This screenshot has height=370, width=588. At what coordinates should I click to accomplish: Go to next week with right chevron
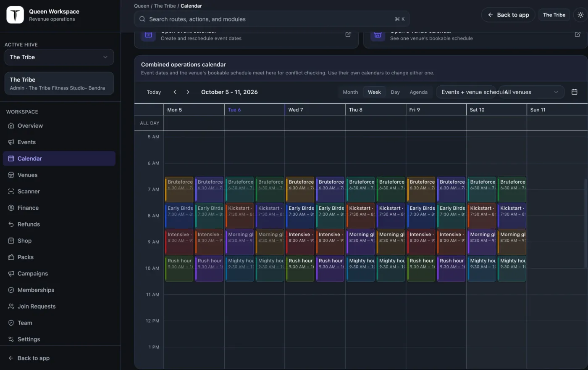pos(188,92)
